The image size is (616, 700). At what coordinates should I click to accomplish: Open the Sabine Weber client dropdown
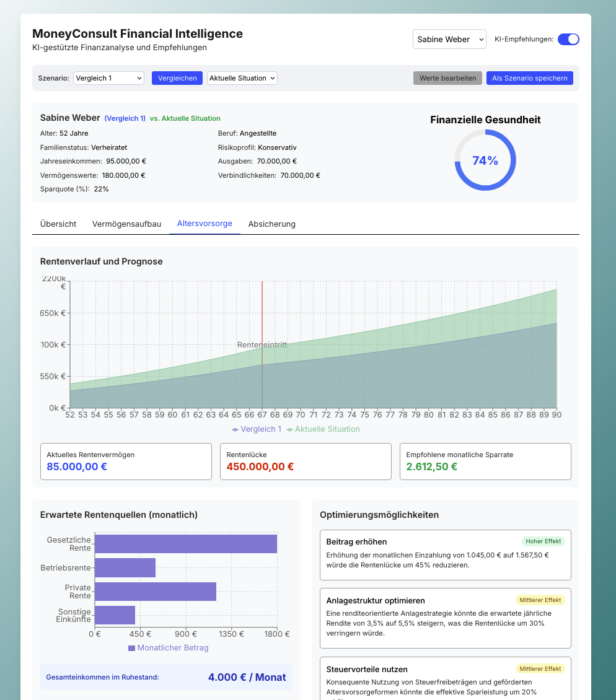click(x=449, y=39)
